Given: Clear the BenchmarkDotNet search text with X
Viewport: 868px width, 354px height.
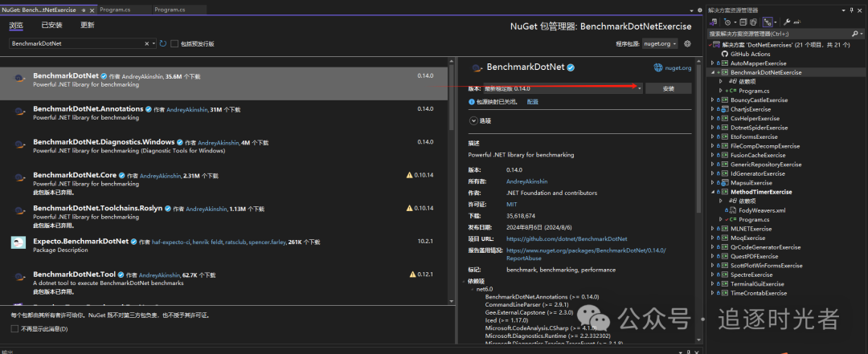Looking at the screenshot, I should 147,43.
